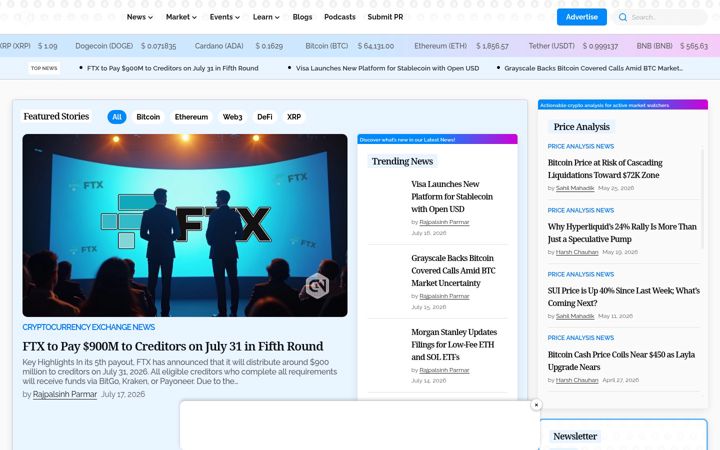This screenshot has height=450, width=720.
Task: Expand the Events menu dropdown
Action: (x=225, y=17)
